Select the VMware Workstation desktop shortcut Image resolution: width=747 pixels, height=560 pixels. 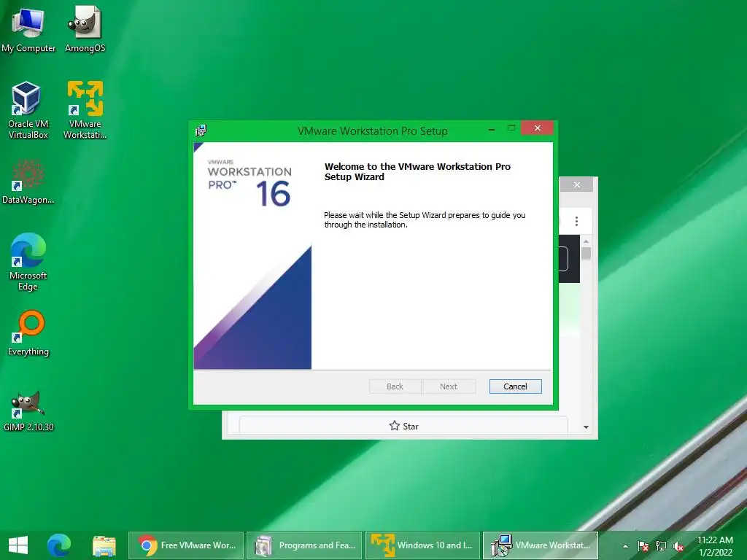85,110
